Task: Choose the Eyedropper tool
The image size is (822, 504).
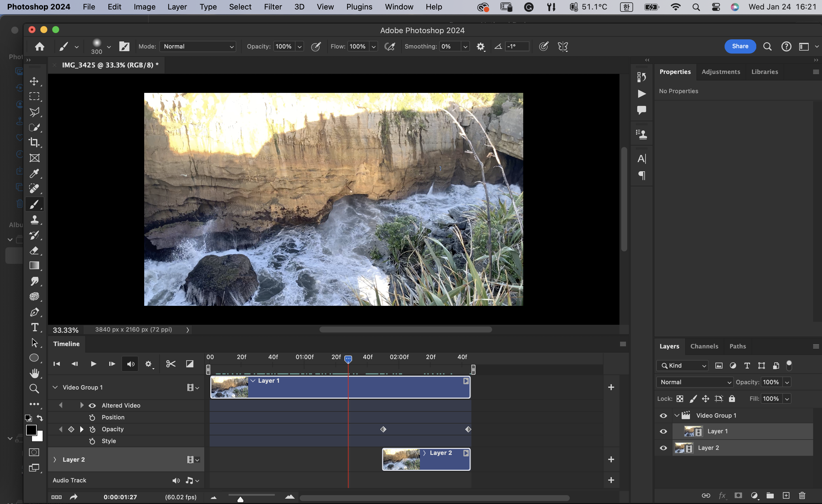Action: [34, 173]
